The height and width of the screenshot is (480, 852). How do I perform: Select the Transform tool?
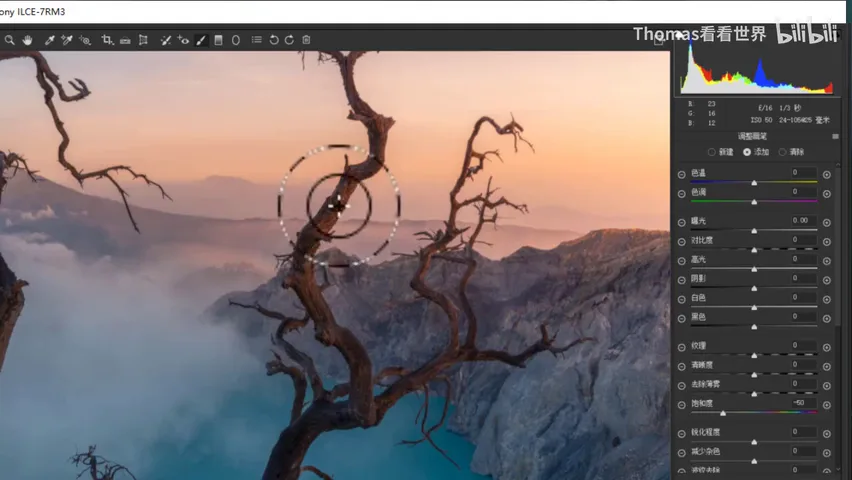(x=143, y=40)
